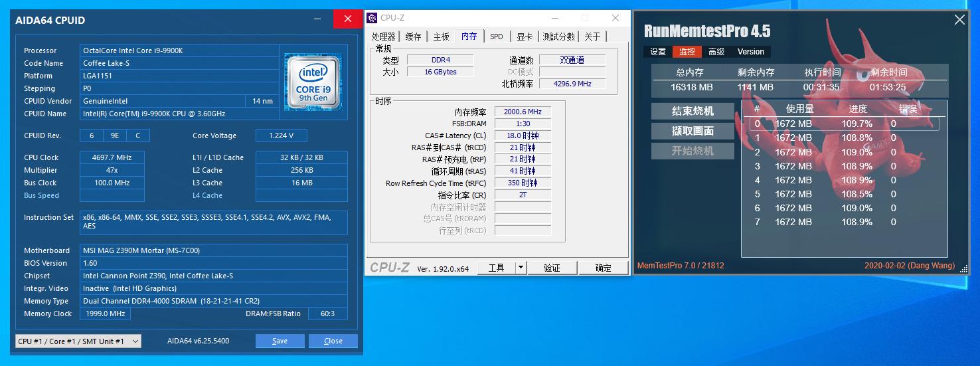The image size is (980, 366).
Task: Open the Version tab in RunMemtestPro
Action: coord(751,52)
